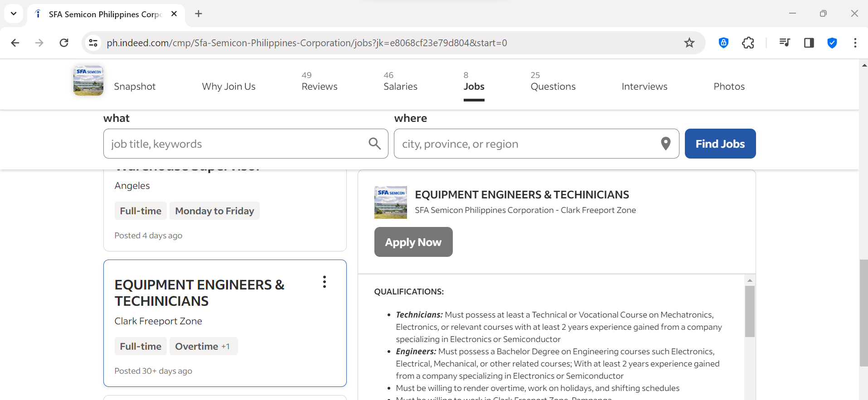Click the SFA Semicon company logo thumbnail
This screenshot has height=400, width=868.
click(x=88, y=81)
